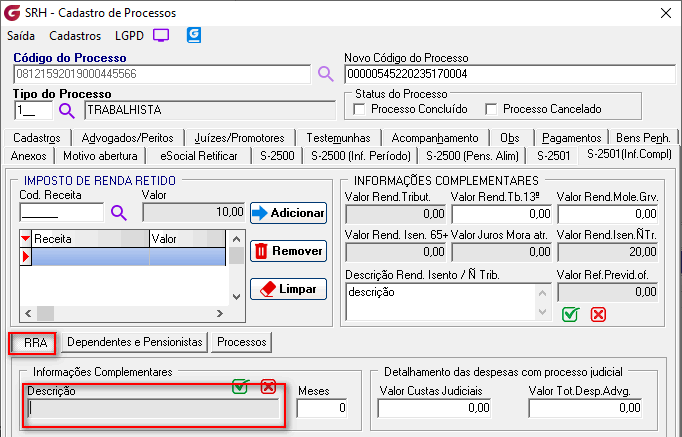Click the Novo Código do Processo field
Image resolution: width=682 pixels, height=437 pixels.
pos(510,74)
